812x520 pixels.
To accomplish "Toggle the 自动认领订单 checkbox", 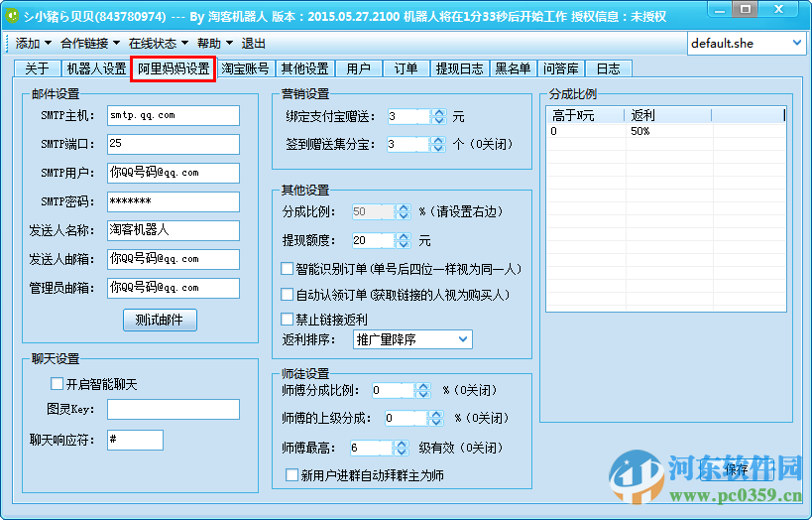I will pyautogui.click(x=287, y=295).
